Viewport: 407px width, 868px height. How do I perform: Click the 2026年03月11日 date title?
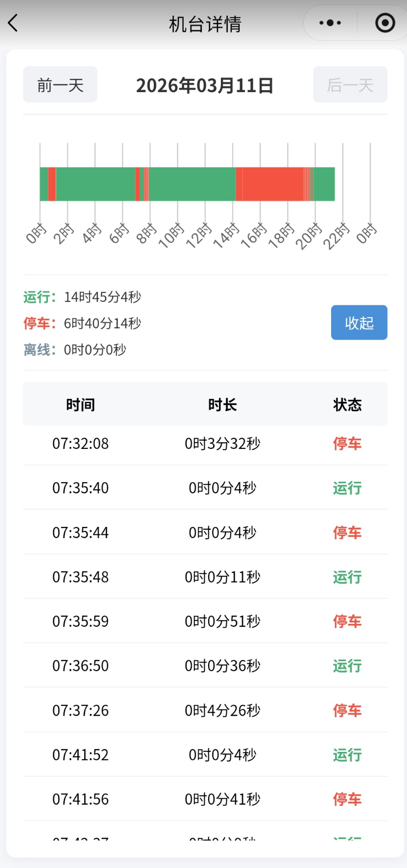205,85
